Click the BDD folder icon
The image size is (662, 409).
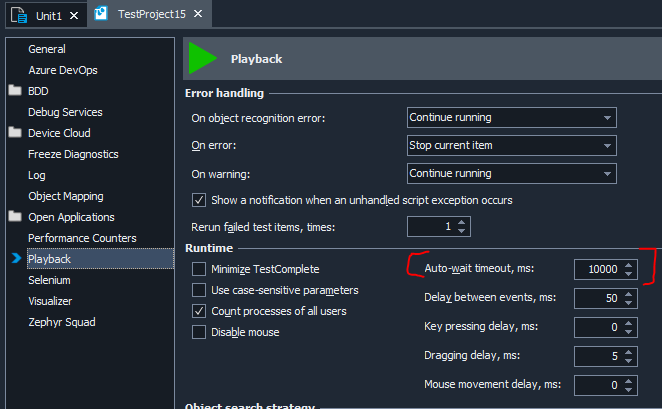pyautogui.click(x=15, y=91)
